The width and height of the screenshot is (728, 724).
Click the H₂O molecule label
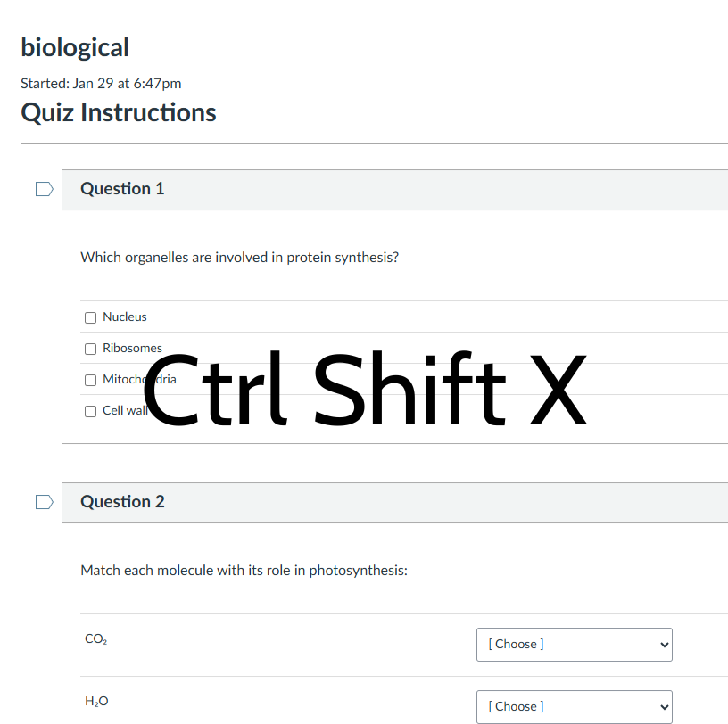pos(96,702)
